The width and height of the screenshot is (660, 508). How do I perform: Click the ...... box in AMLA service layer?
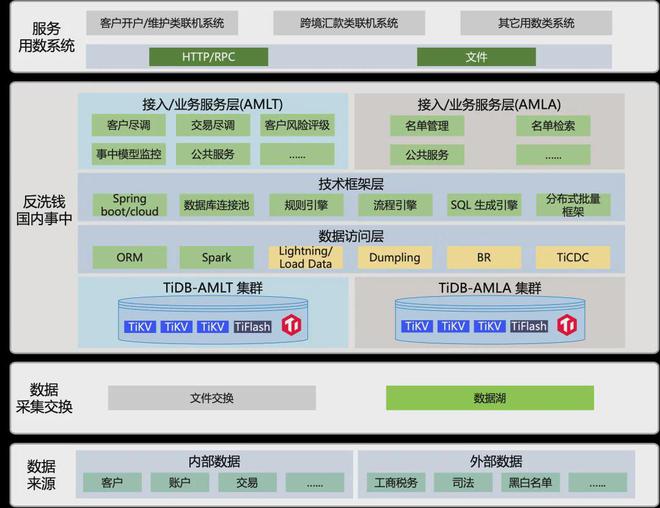[553, 154]
